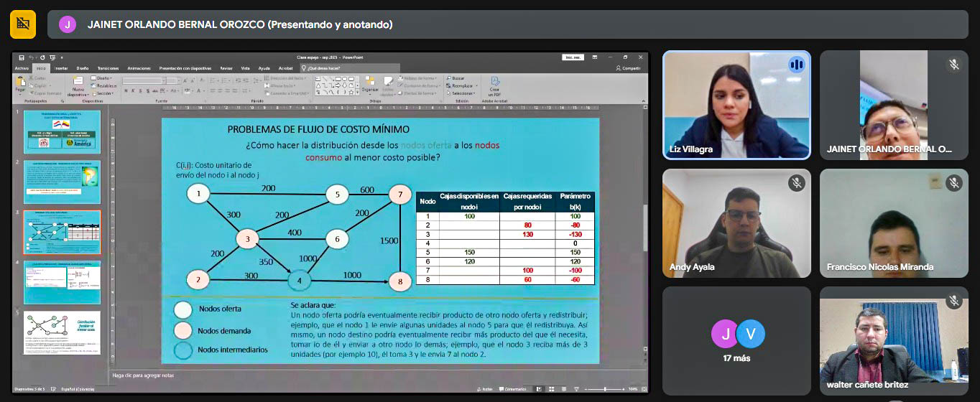This screenshot has height=402, width=980.
Task: Switch to the Transiciones tab
Action: click(x=108, y=68)
